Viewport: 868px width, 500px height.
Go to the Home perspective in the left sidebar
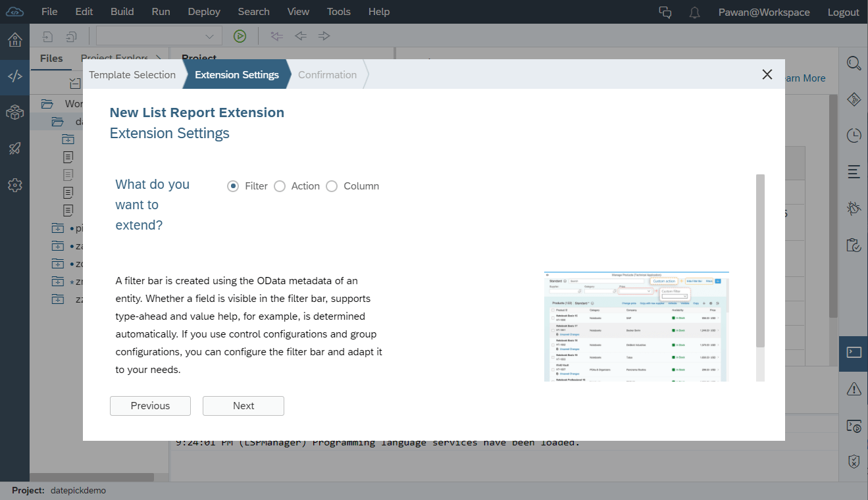[14, 39]
